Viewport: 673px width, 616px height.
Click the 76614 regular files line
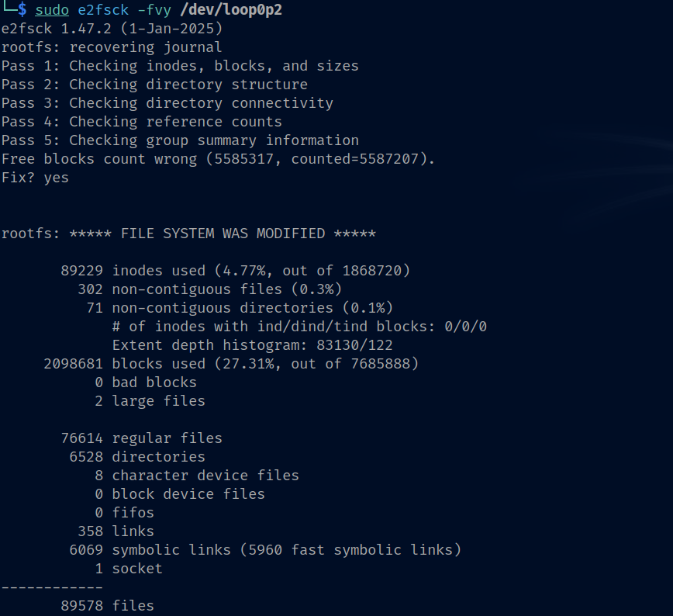pyautogui.click(x=142, y=438)
